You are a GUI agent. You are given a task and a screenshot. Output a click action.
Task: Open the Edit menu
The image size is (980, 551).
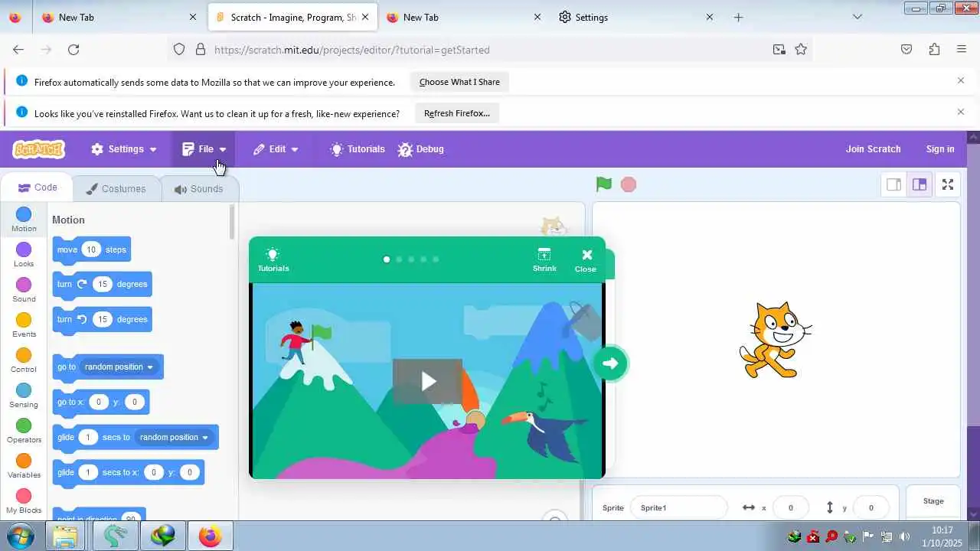(276, 149)
